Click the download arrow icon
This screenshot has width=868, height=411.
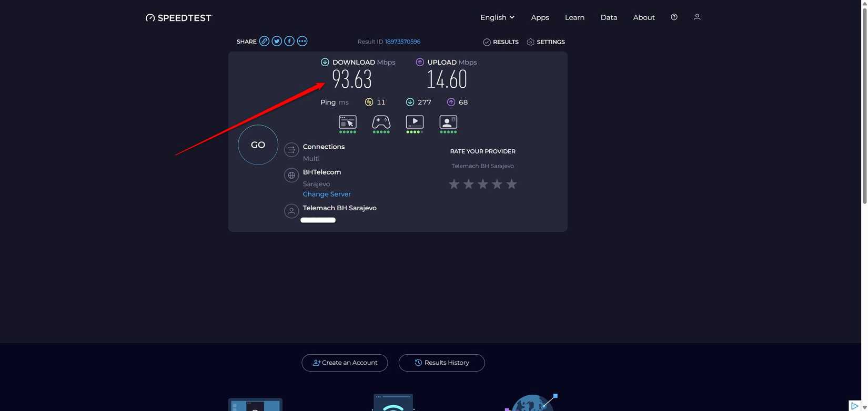(325, 62)
